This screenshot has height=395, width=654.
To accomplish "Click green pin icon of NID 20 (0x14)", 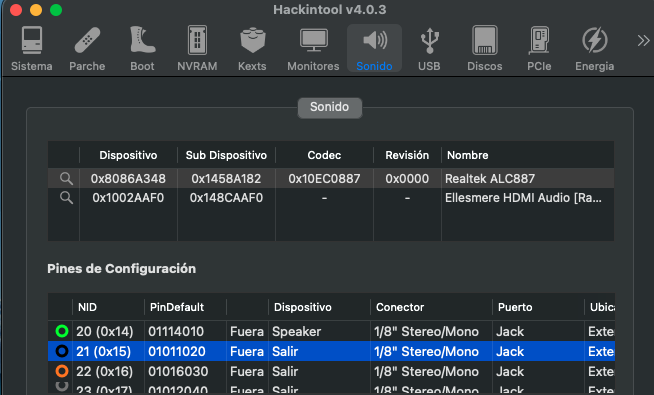I will pyautogui.click(x=62, y=331).
